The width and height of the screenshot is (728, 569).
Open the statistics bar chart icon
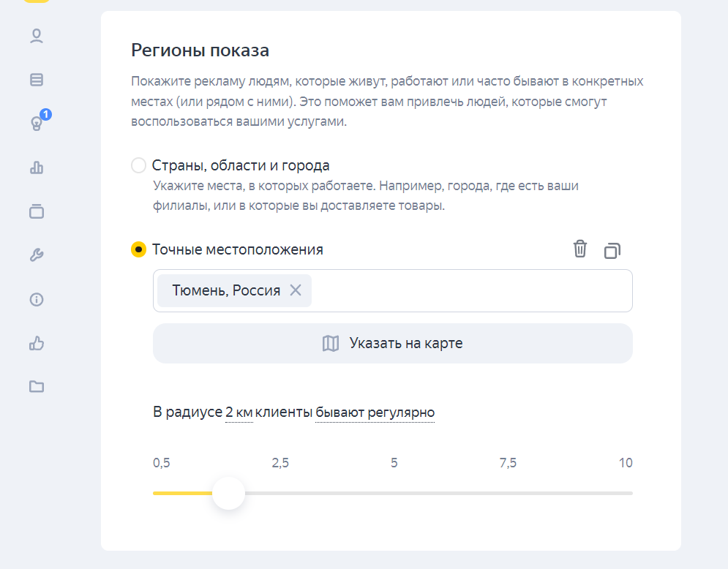(37, 167)
